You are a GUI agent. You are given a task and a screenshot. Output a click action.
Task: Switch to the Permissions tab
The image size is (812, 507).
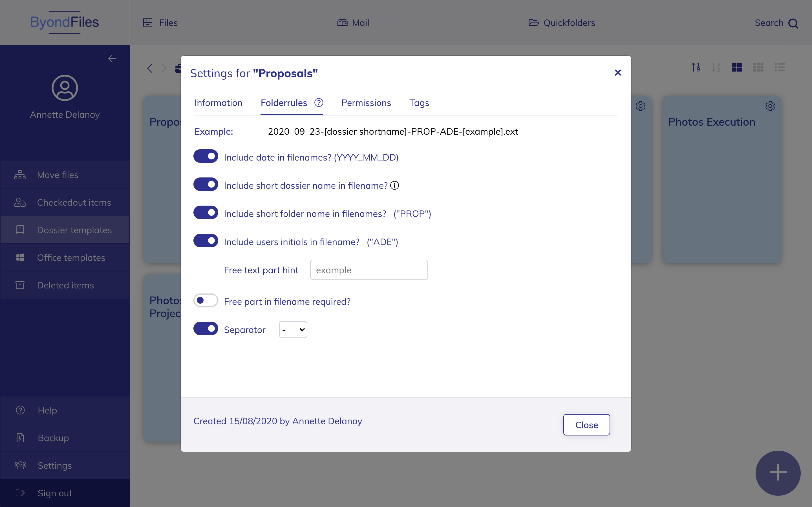[x=366, y=103]
